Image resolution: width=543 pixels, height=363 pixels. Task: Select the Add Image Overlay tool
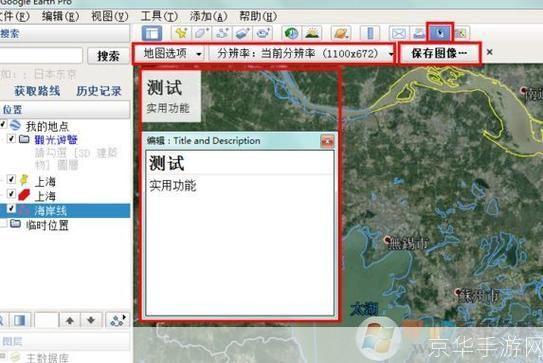243,33
